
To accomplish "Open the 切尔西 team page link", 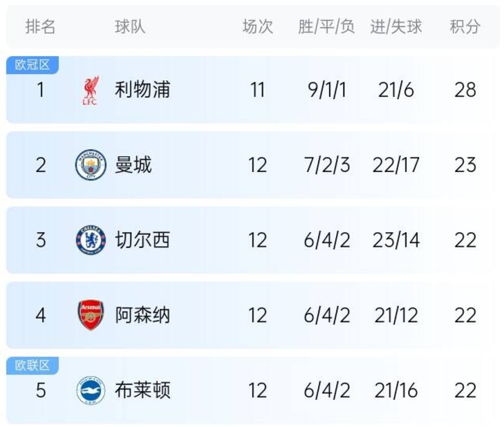I will pyautogui.click(x=142, y=240).
